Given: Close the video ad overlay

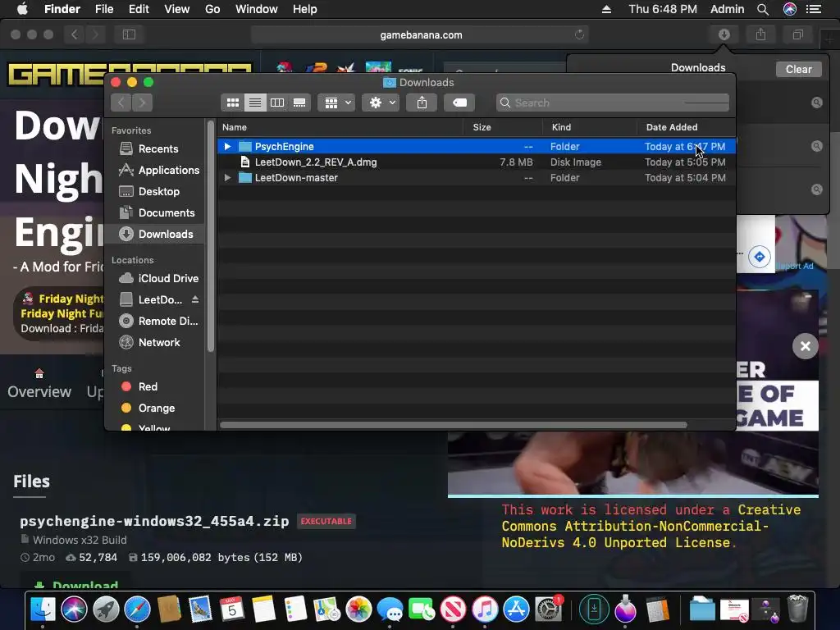Looking at the screenshot, I should pos(806,346).
